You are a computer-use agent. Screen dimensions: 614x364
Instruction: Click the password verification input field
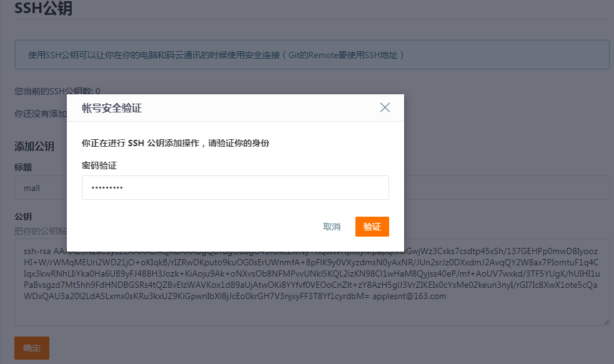point(235,187)
